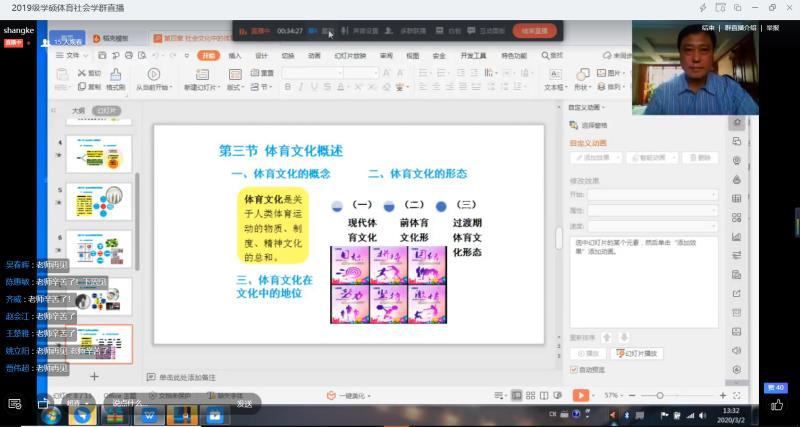Click the Picture (图片) insert icon

click(x=602, y=73)
